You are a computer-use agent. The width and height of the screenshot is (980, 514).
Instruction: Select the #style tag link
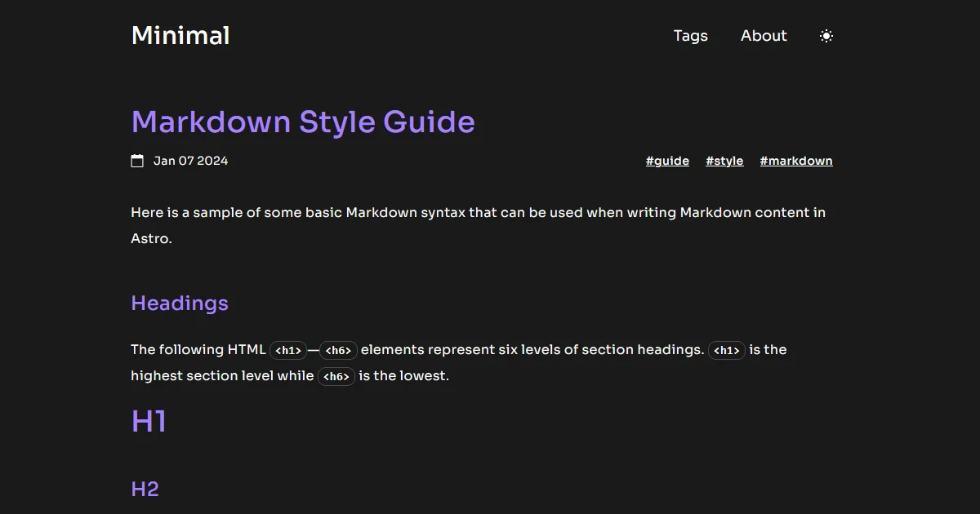(724, 161)
